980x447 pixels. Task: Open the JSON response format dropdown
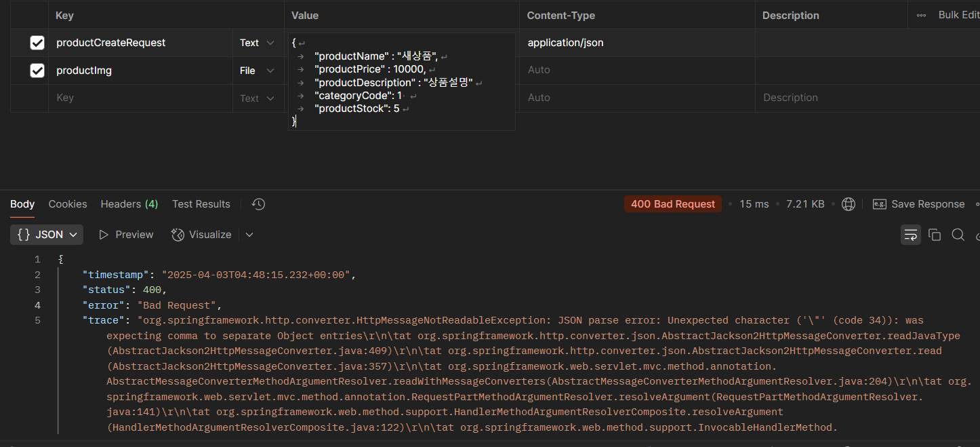click(x=47, y=235)
